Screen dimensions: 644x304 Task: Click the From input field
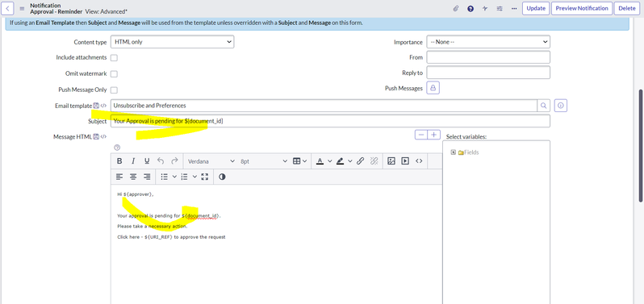[488, 57]
